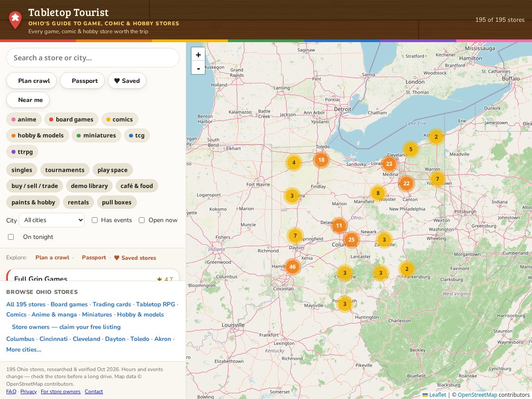Open the Trading cards browse link

(x=112, y=305)
